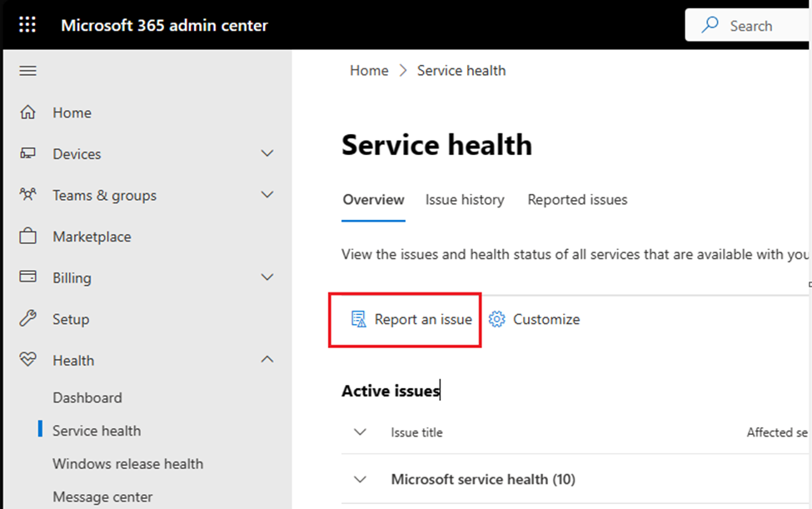Viewport: 812px width, 509px height.
Task: Click the Teams & groups people icon
Action: pyautogui.click(x=27, y=195)
